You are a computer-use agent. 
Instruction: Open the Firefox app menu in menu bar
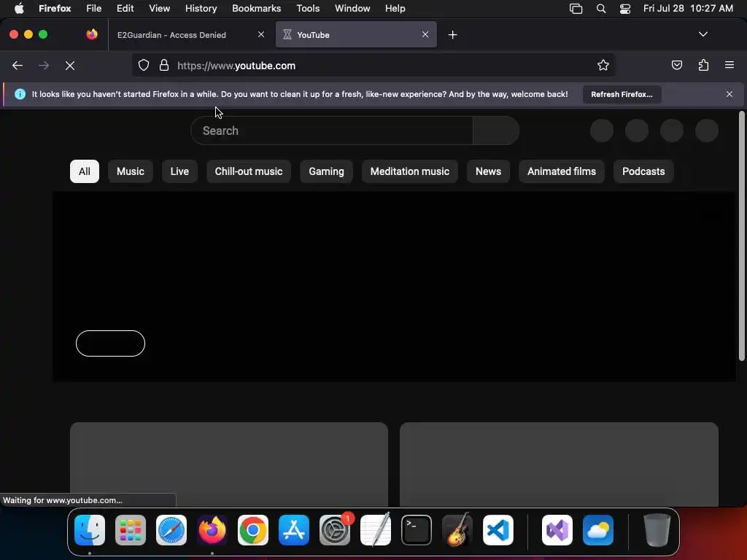(55, 8)
